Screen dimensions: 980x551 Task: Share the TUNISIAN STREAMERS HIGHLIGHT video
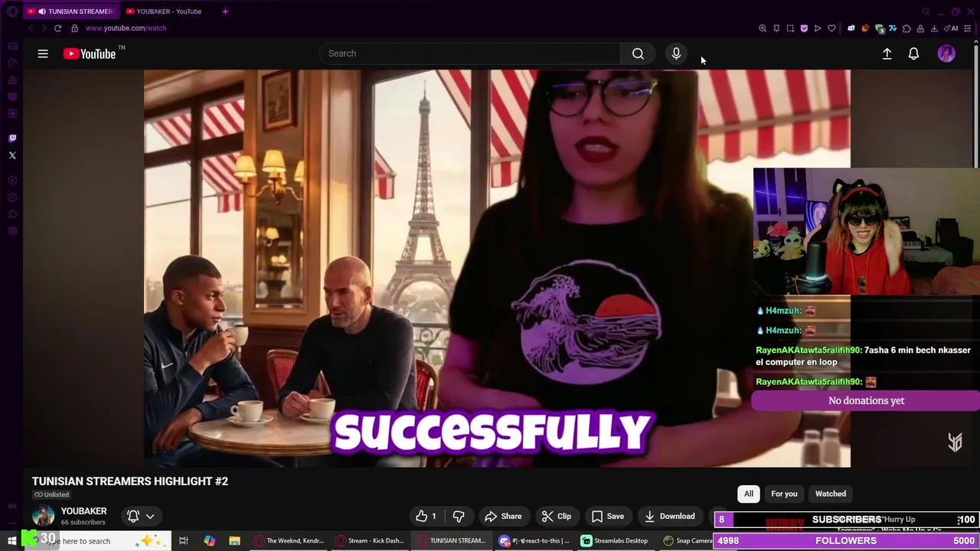503,517
